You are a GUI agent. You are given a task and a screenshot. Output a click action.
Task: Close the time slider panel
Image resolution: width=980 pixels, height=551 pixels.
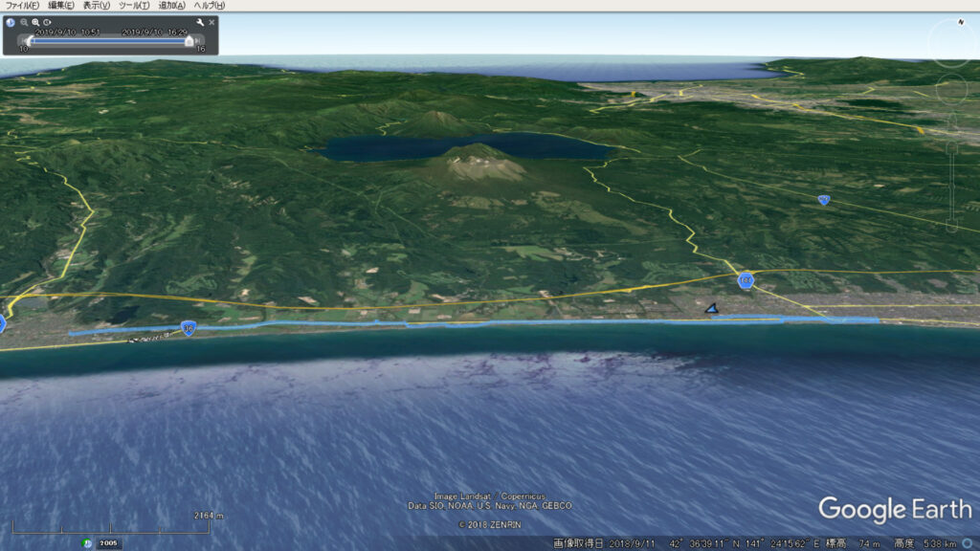point(212,22)
